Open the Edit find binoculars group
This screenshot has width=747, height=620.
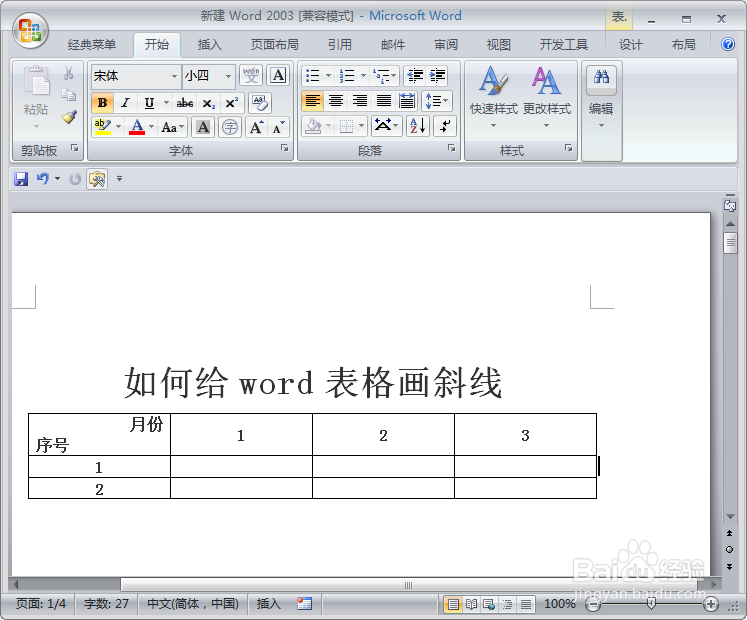point(601,110)
